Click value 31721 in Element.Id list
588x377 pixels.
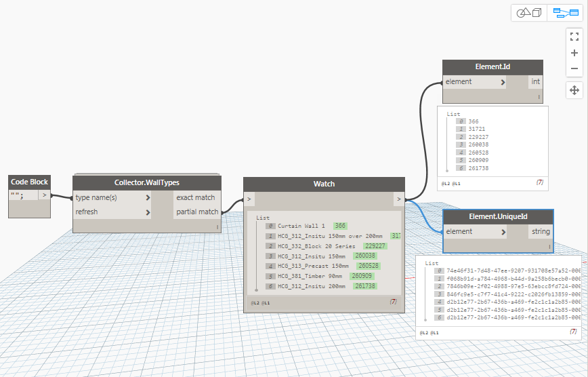476,129
